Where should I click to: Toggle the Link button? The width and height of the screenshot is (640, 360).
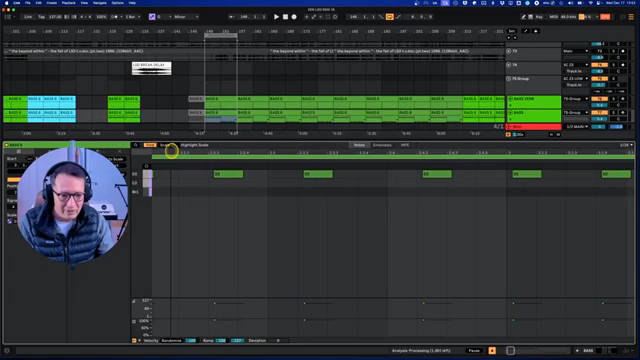point(28,17)
